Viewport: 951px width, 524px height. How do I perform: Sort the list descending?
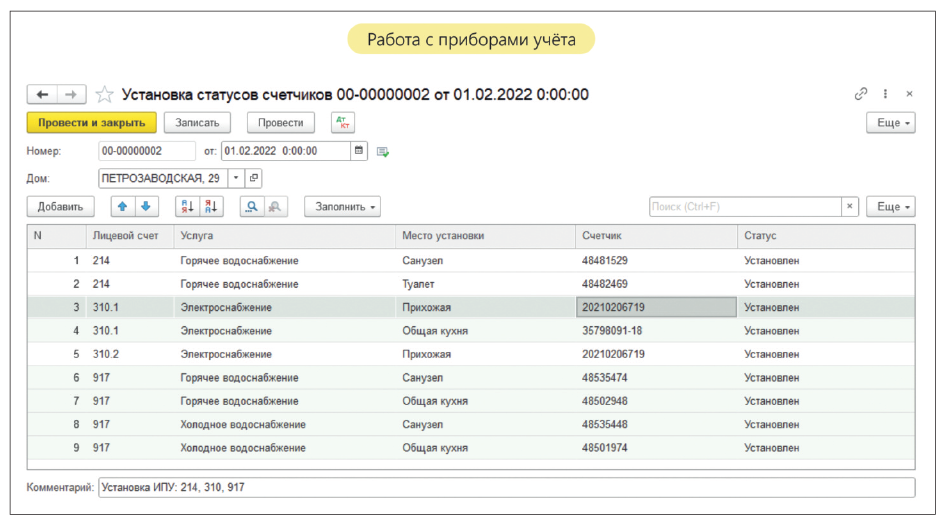tap(211, 206)
